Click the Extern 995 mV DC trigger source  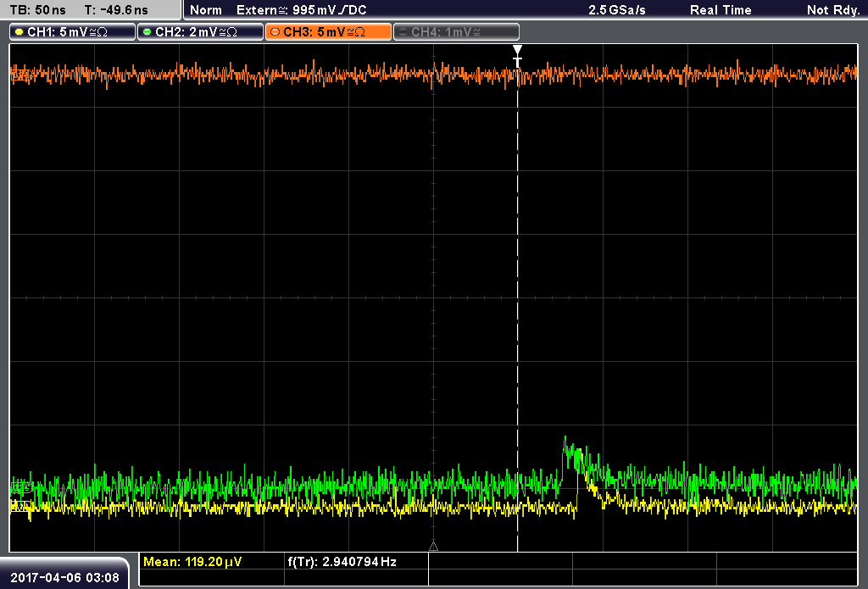pyautogui.click(x=302, y=10)
